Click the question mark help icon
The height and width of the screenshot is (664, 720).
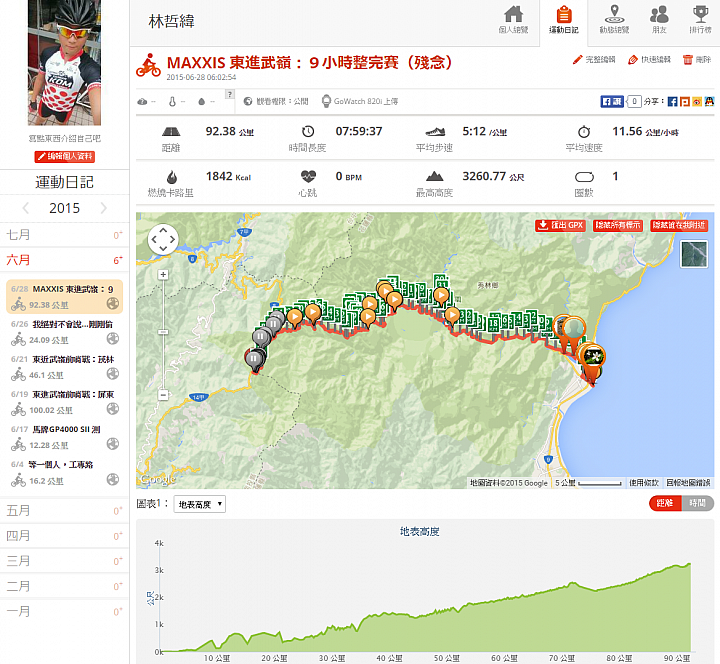230,94
